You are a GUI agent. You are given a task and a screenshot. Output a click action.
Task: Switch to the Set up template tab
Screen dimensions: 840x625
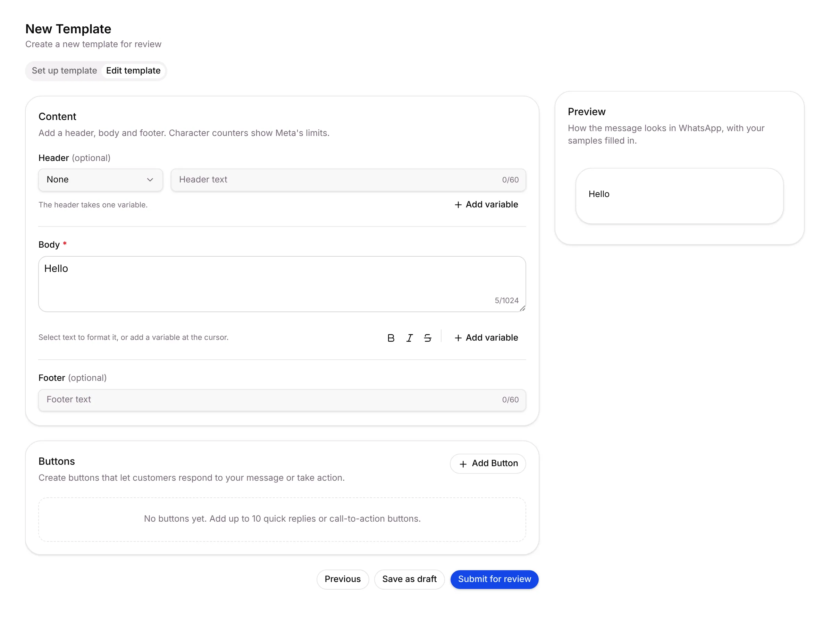click(x=64, y=71)
